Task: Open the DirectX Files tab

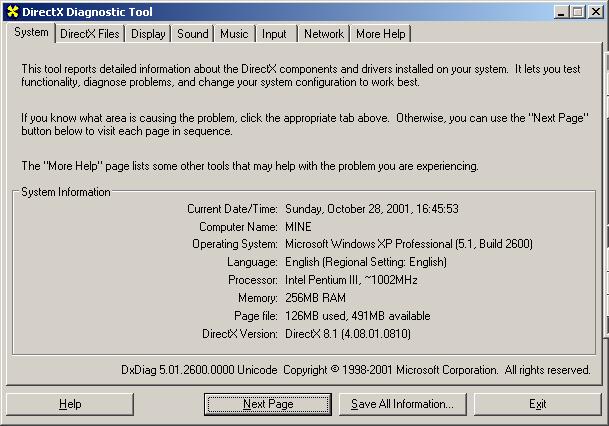Action: (89, 34)
